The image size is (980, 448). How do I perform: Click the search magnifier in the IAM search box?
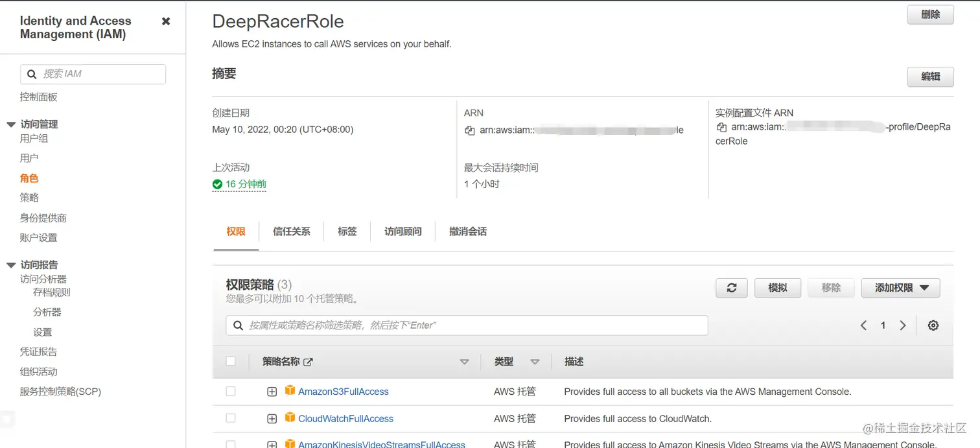(x=32, y=74)
